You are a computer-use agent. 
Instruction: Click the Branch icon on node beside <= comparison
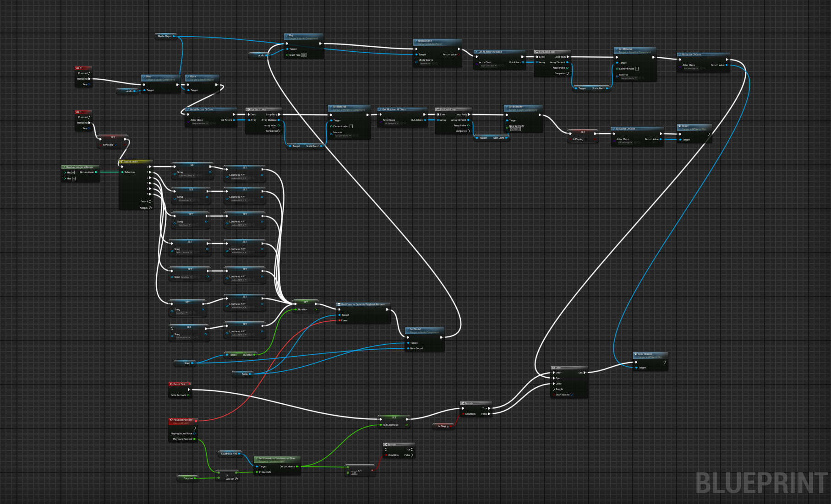coord(386,444)
